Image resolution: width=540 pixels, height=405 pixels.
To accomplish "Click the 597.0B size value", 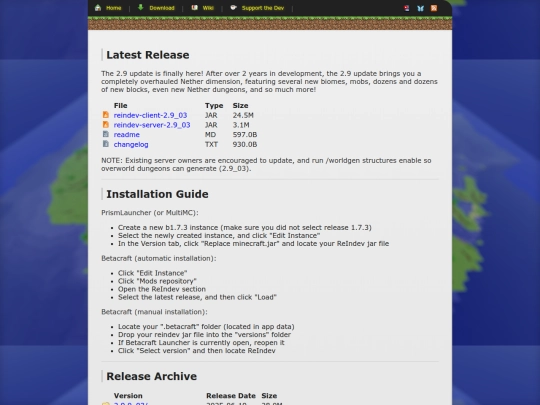I will tap(245, 135).
